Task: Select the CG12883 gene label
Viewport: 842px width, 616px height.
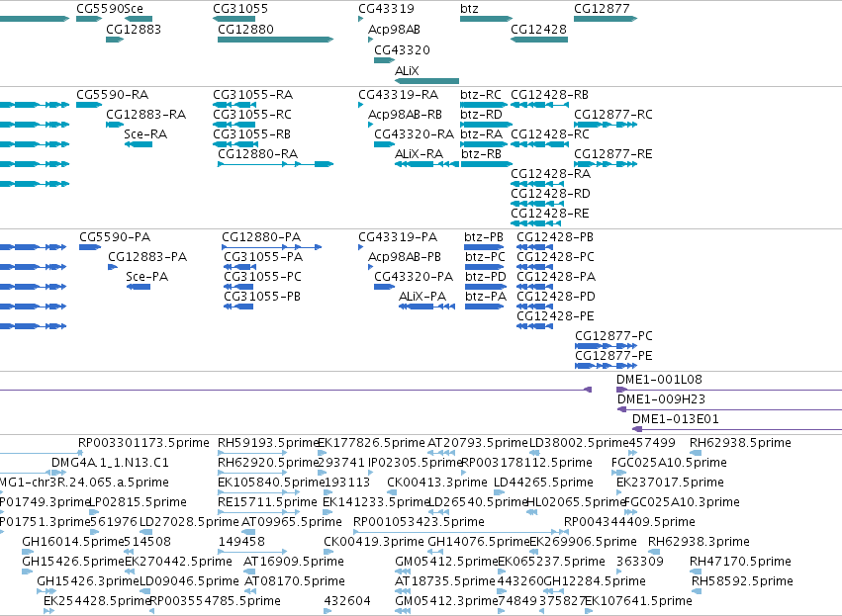Action: coord(134,29)
